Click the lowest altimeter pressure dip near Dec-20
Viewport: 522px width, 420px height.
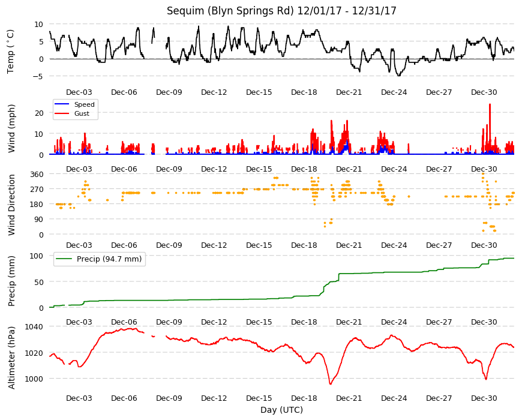[330, 384]
